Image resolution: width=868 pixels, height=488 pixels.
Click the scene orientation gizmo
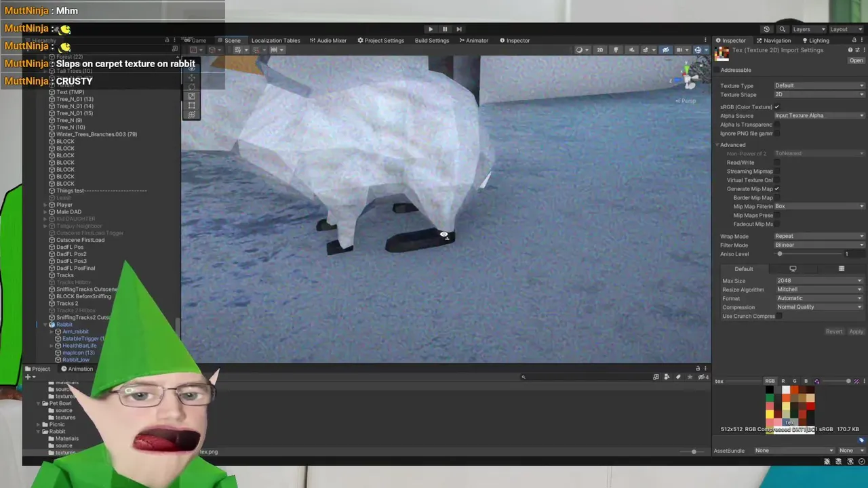pyautogui.click(x=688, y=78)
